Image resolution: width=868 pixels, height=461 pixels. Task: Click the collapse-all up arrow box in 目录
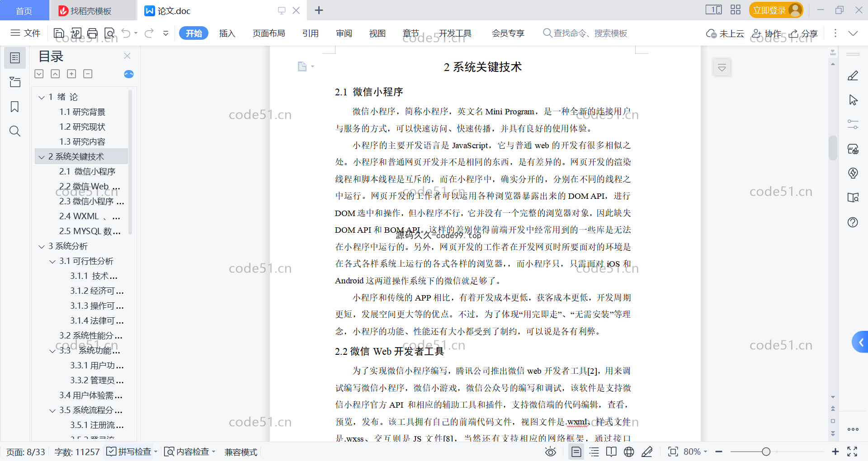click(55, 74)
